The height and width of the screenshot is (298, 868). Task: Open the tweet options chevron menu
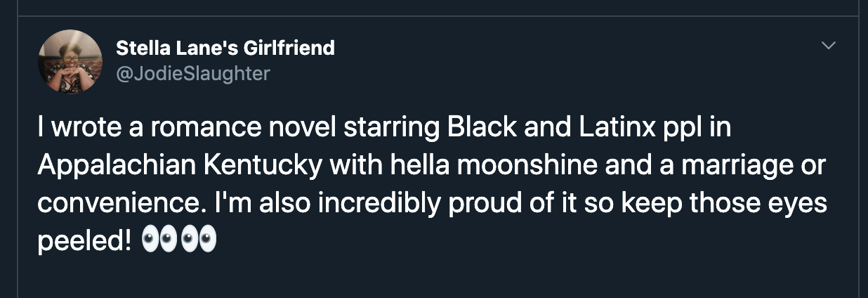tap(829, 46)
